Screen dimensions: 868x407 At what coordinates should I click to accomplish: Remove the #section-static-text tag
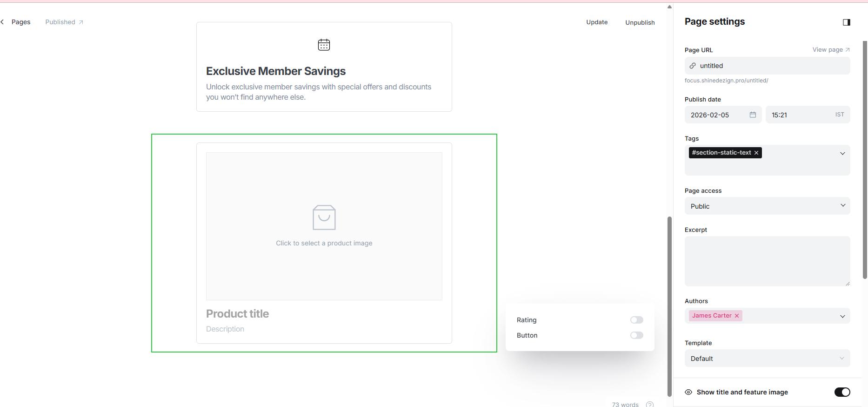pyautogui.click(x=756, y=153)
